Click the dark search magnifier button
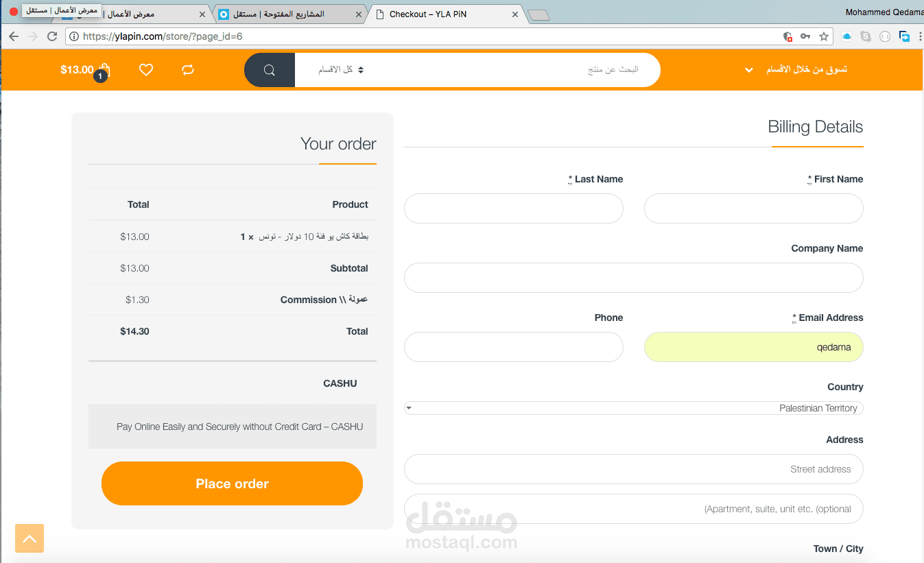The image size is (924, 563). click(x=269, y=69)
